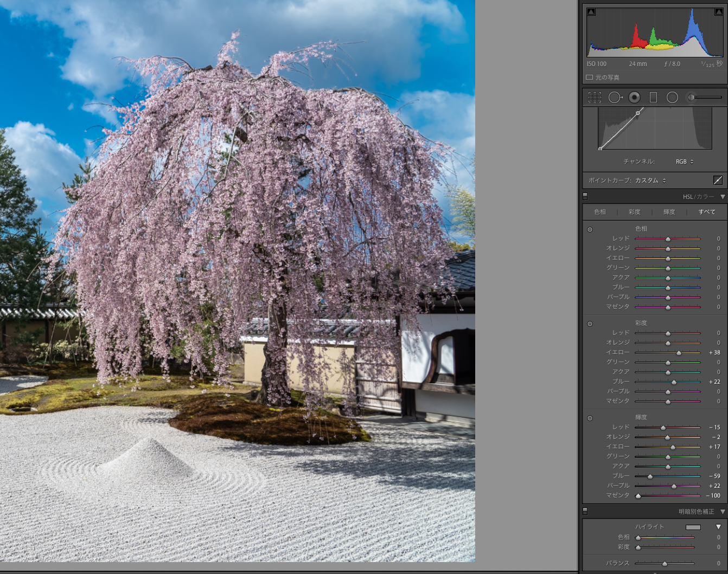Click the upper tone curve control point
728x574 pixels.
[638, 113]
